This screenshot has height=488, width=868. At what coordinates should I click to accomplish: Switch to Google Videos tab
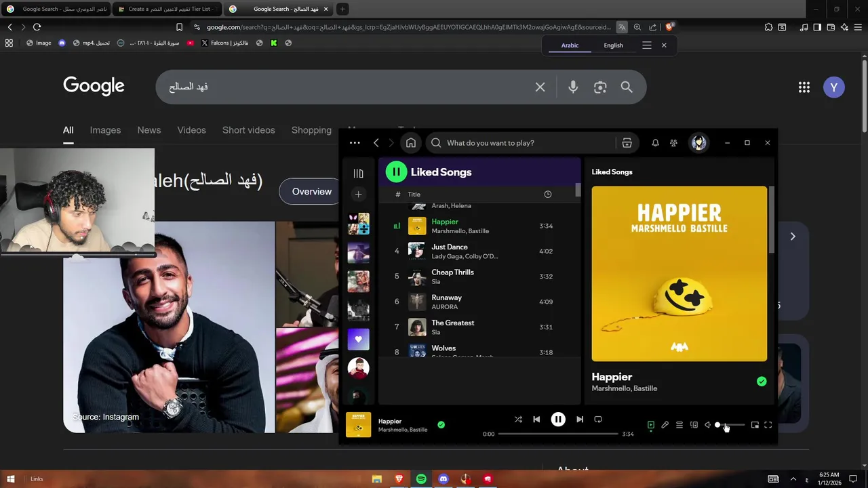[x=191, y=130]
